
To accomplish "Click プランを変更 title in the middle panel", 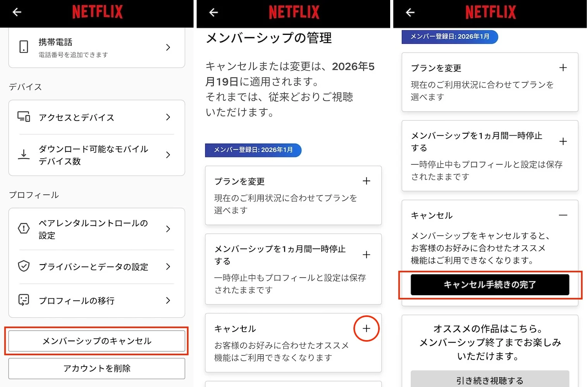I will click(240, 181).
